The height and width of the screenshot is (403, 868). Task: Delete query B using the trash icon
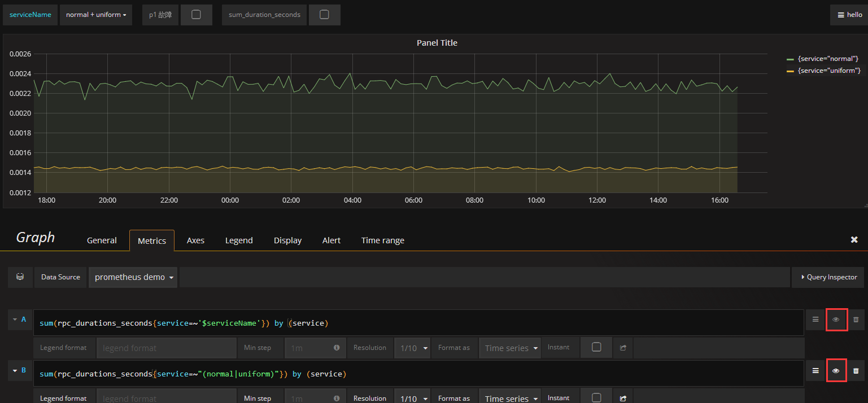pyautogui.click(x=857, y=371)
